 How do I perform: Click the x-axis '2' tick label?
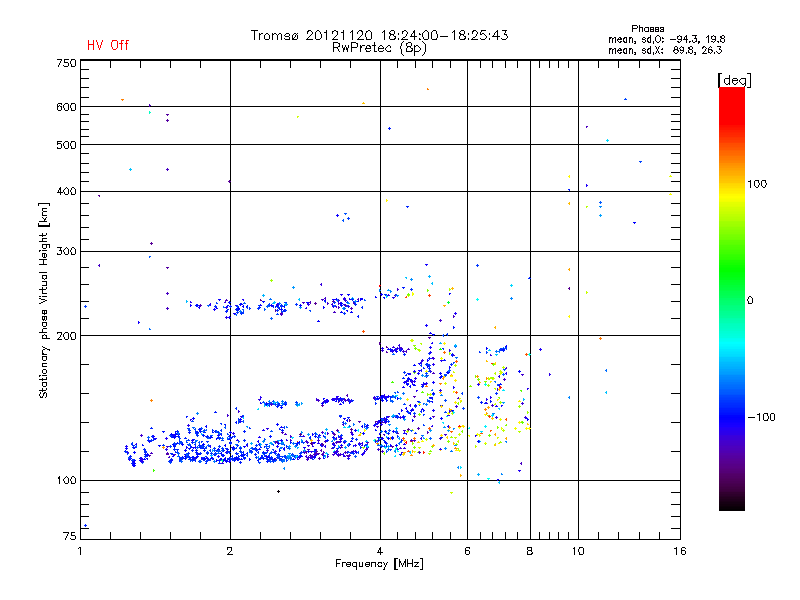(x=230, y=551)
